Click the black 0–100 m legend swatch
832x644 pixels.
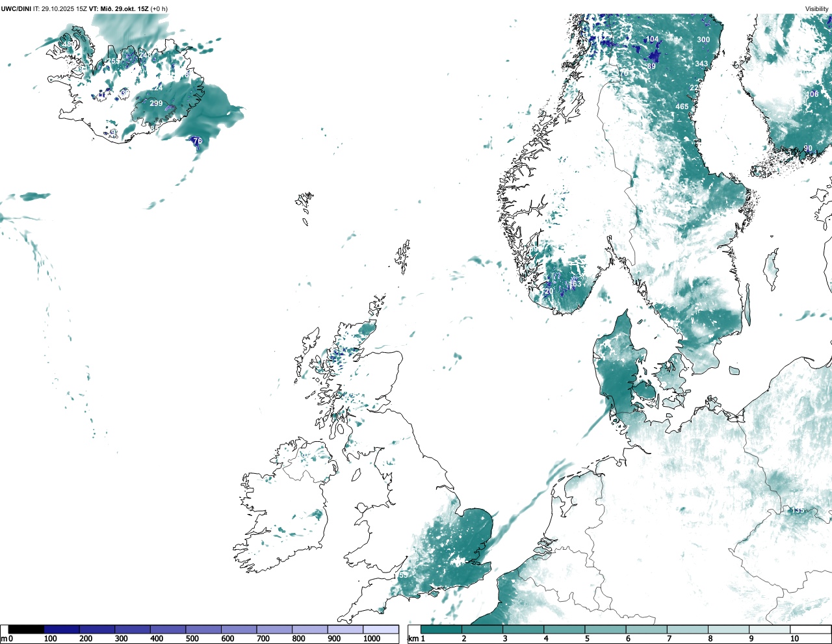[27, 629]
